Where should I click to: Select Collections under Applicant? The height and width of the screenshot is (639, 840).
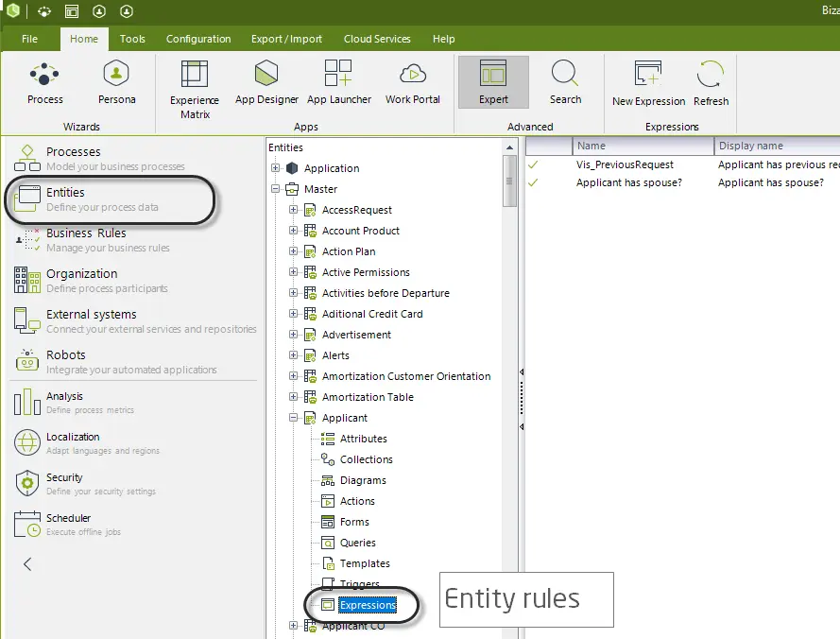pos(357,459)
